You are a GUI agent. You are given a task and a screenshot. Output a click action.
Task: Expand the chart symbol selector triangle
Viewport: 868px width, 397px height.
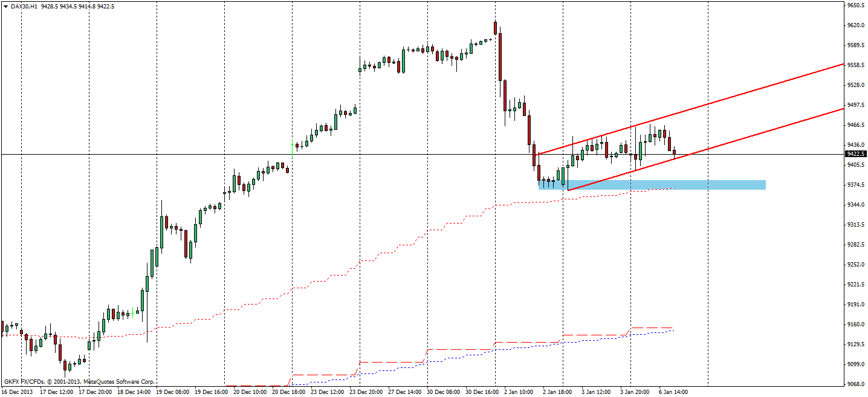[5, 5]
